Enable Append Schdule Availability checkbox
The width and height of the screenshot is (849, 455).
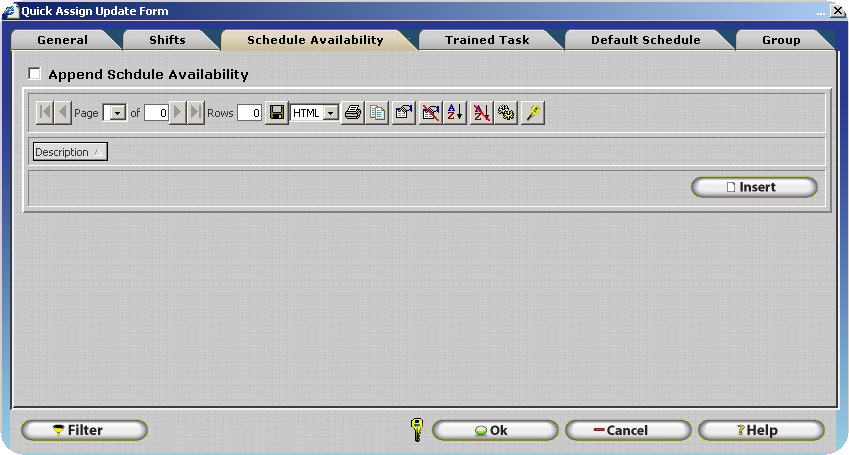(x=35, y=74)
